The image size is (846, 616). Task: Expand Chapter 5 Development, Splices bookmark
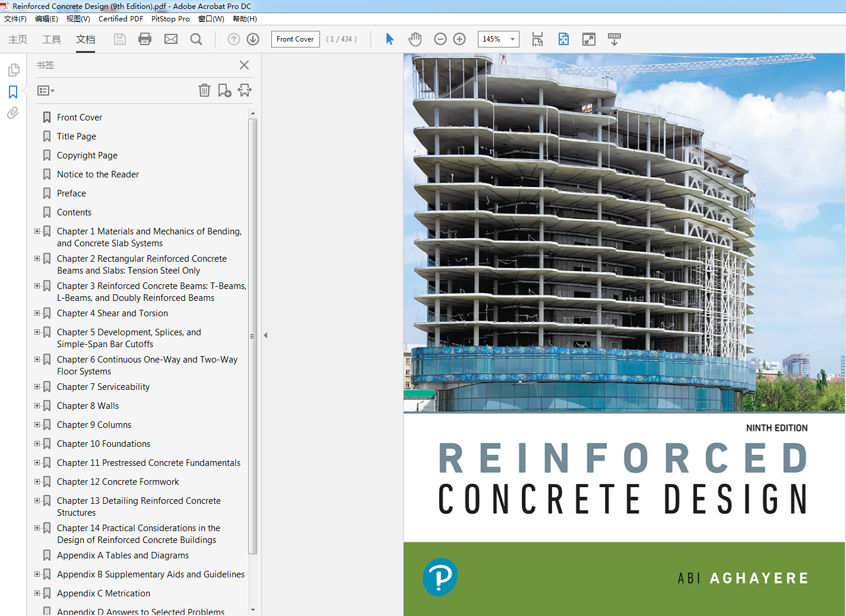pos(37,332)
